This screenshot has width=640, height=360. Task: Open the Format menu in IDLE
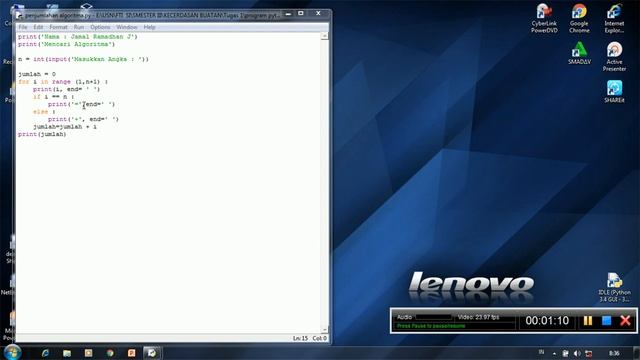[x=58, y=27]
